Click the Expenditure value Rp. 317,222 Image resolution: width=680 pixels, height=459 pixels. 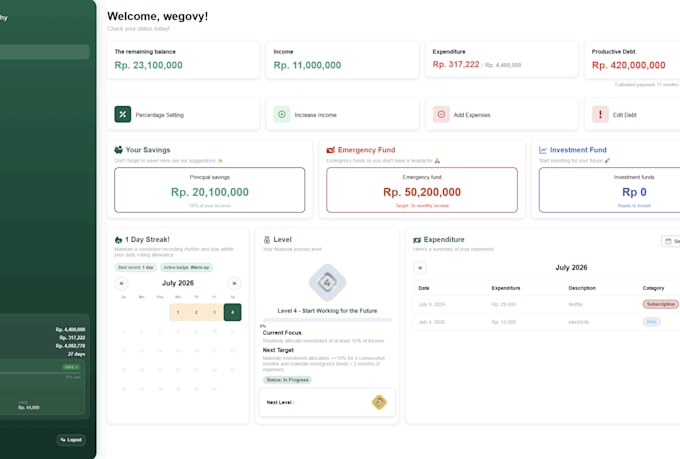[x=456, y=64]
